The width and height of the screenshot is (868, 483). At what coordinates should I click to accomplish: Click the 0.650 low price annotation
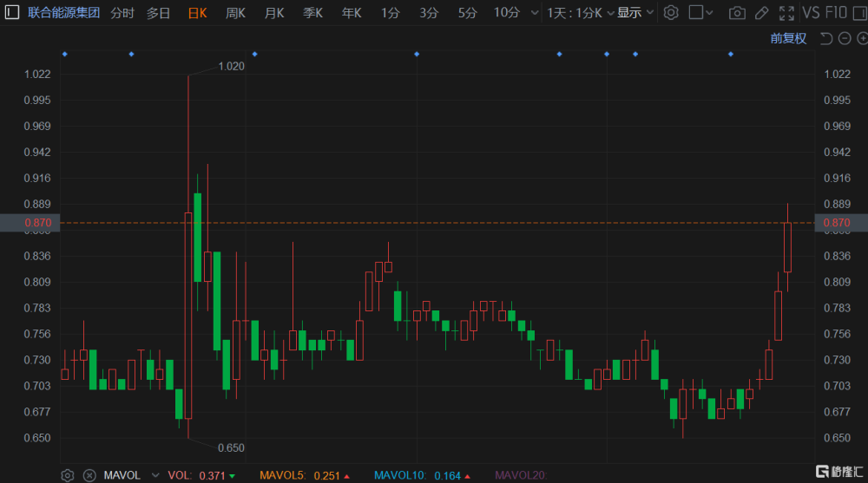(x=231, y=447)
